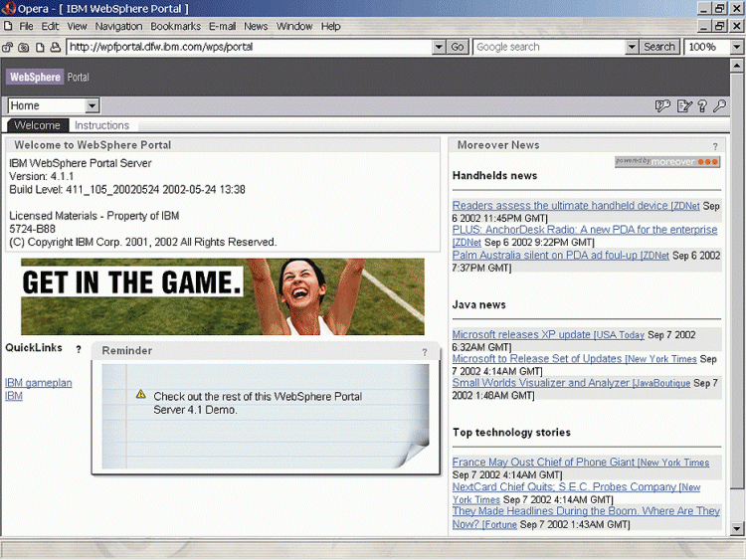
Task: Click the 'Java news' heading
Action: point(478,304)
